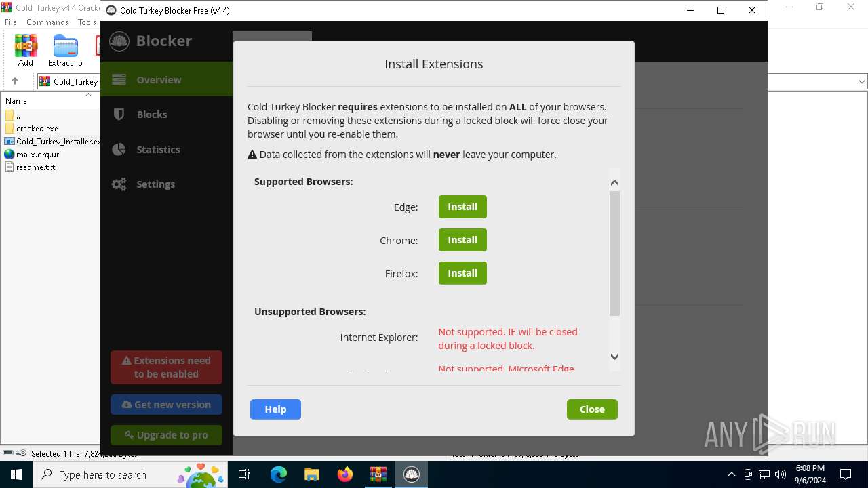Expand WinRAR address bar dropdown
This screenshot has height=488, width=868.
click(862, 81)
